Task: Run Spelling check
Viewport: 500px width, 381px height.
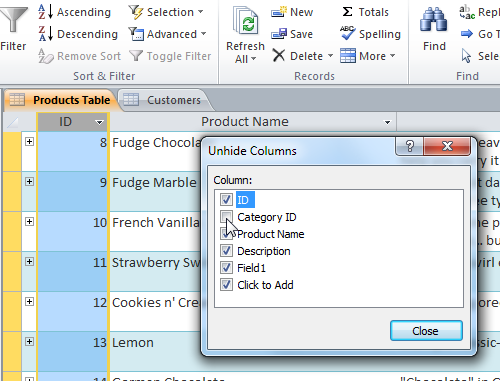Action: click(x=370, y=34)
